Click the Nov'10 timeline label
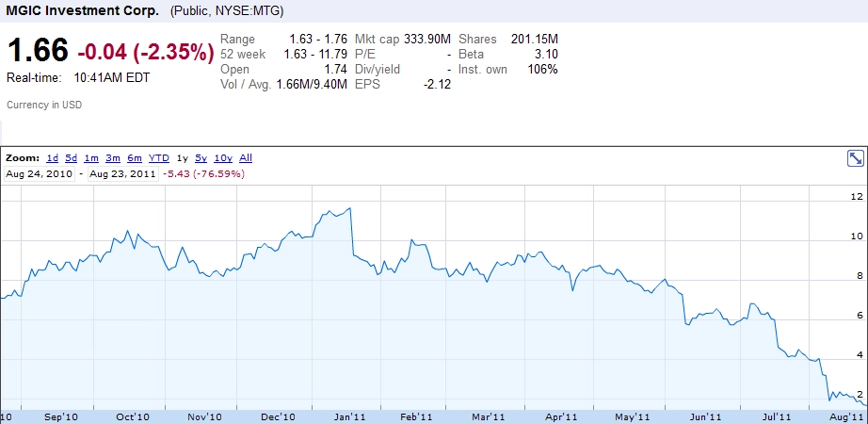This screenshot has width=868, height=424. pos(205,416)
